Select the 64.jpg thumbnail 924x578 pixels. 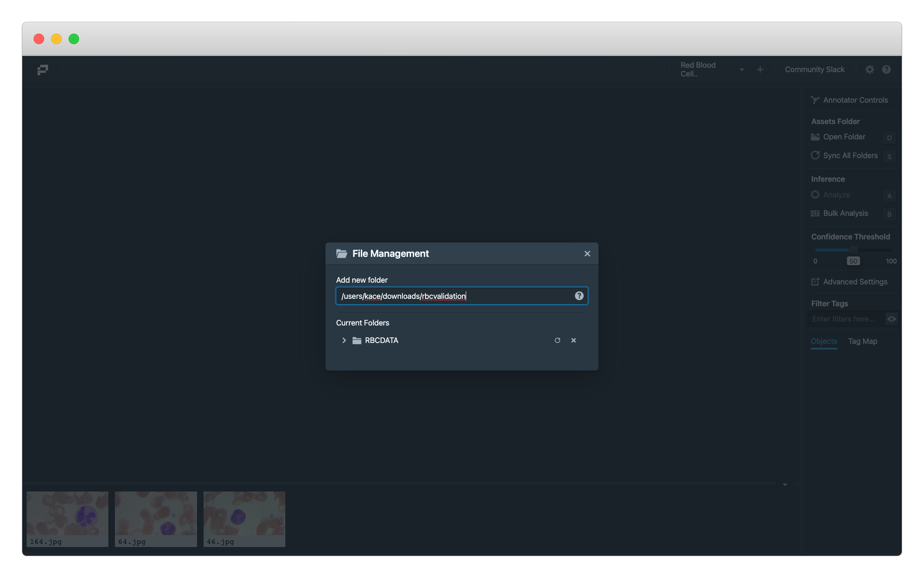tap(156, 519)
